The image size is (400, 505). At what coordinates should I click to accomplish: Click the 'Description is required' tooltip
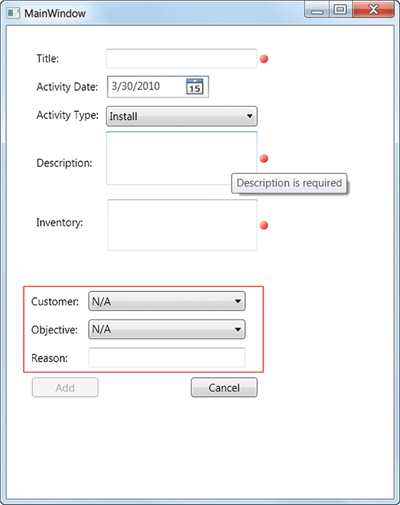(x=289, y=183)
